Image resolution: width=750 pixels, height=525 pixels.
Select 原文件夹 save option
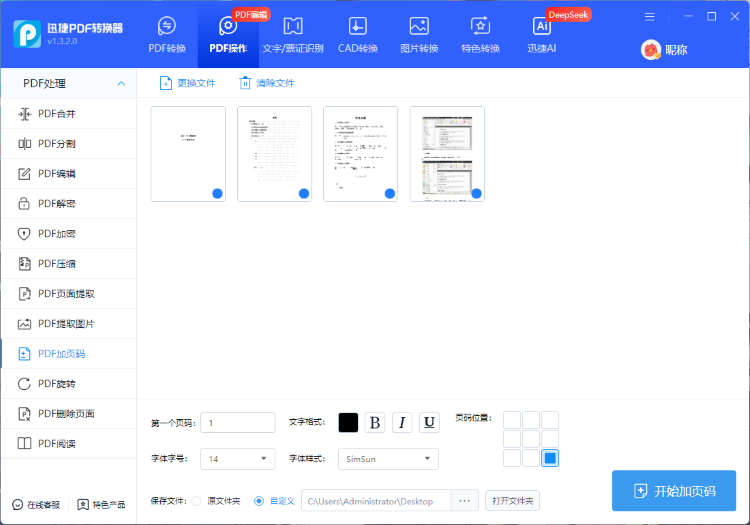pos(196,500)
